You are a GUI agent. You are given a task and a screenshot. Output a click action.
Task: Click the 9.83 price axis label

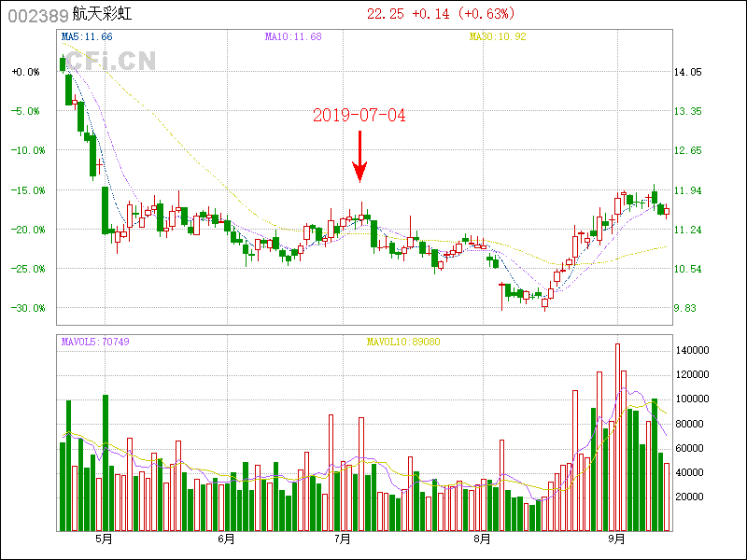pyautogui.click(x=687, y=308)
